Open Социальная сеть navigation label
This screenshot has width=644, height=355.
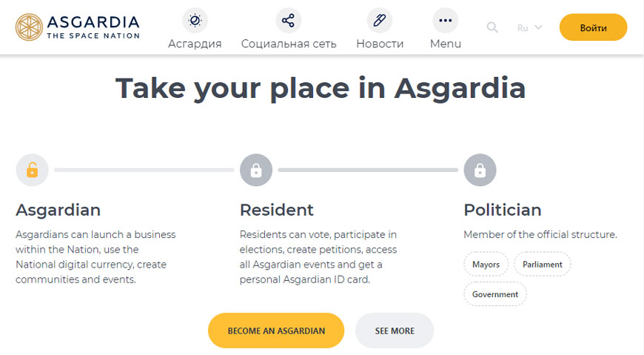(289, 44)
